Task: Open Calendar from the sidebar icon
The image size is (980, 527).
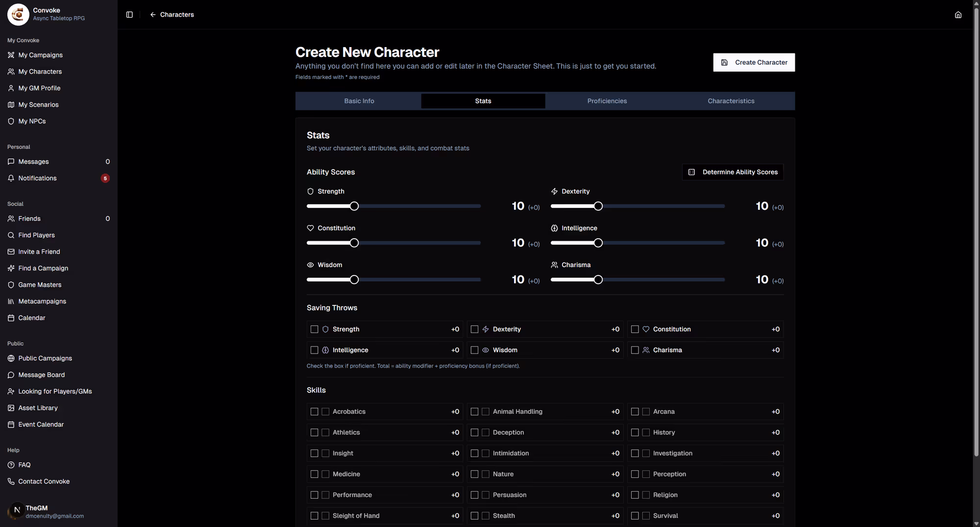Action: point(11,318)
